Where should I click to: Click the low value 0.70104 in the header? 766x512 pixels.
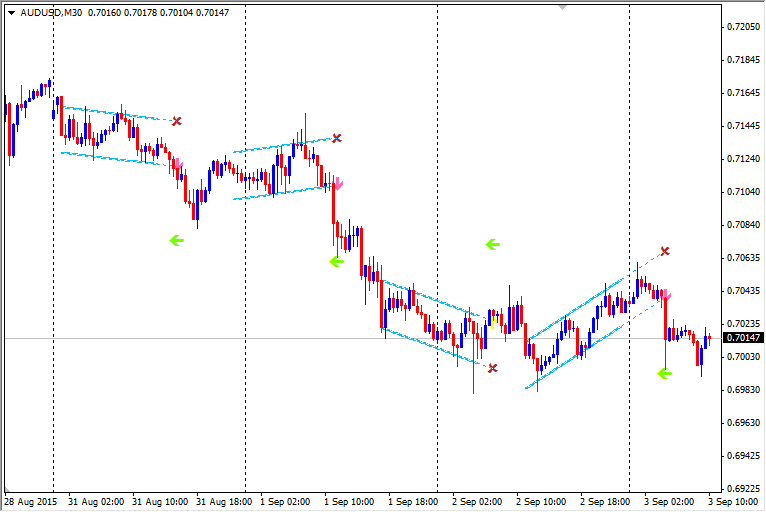click(176, 13)
